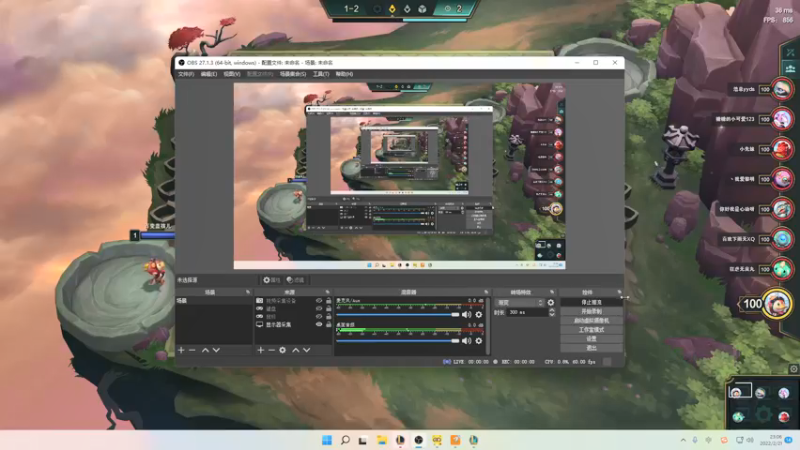The height and width of the screenshot is (450, 800).
Task: Pop out the 来源 dock panel icon
Action: pos(328,292)
